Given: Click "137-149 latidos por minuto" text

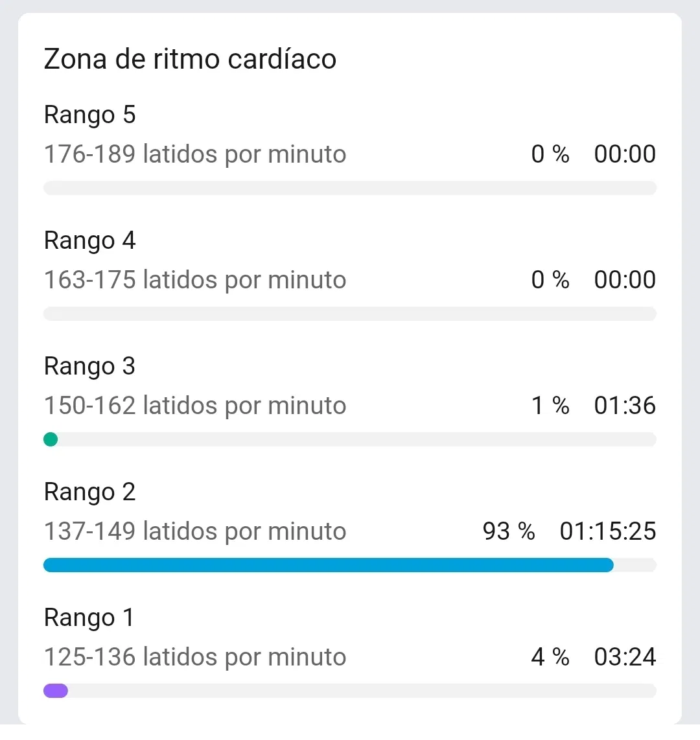Looking at the screenshot, I should (x=194, y=532).
